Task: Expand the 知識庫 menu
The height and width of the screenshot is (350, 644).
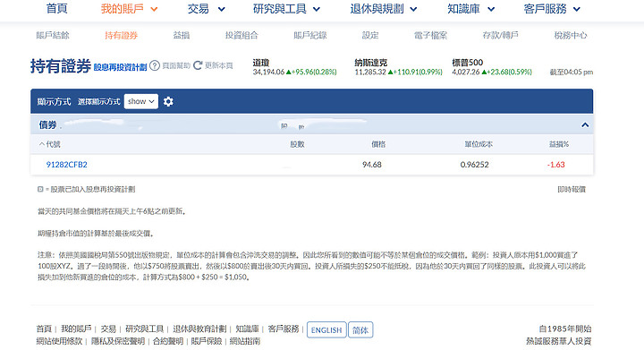Action: [x=471, y=9]
